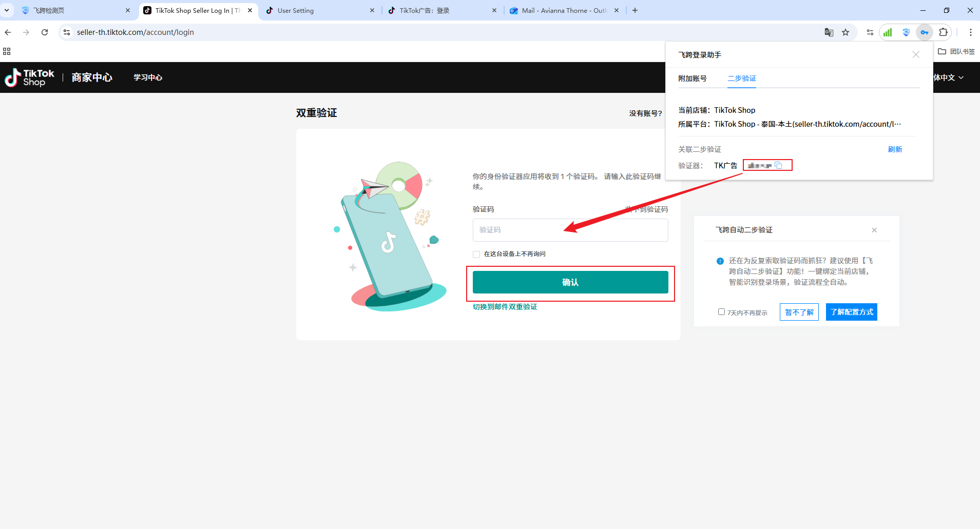Click the 暂不了解 button

pyautogui.click(x=799, y=312)
